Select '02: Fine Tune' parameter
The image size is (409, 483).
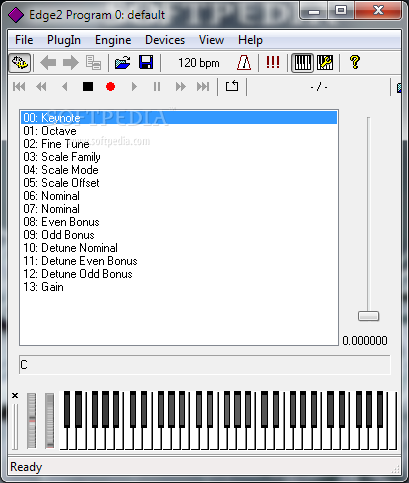(179, 144)
